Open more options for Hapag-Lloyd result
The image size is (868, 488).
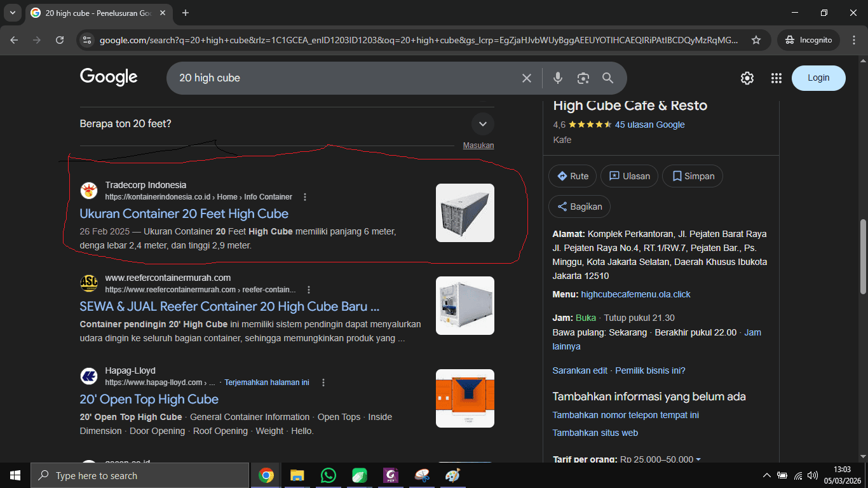click(x=323, y=383)
